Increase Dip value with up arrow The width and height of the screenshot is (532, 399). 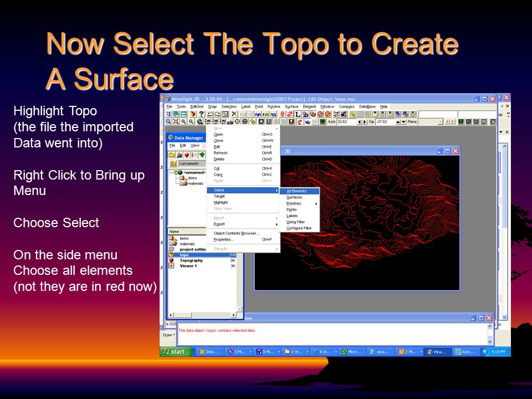(x=398, y=121)
